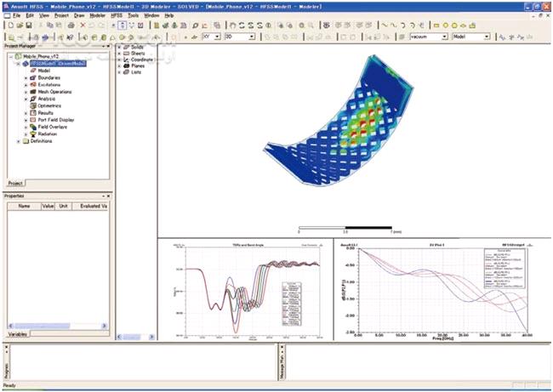Expand the Definitions folder node
The image size is (553, 392).
click(x=19, y=141)
